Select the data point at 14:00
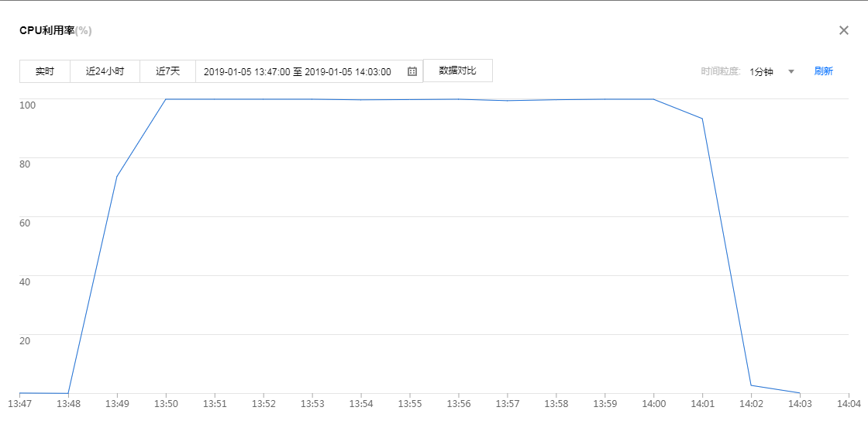The width and height of the screenshot is (868, 428). coord(653,99)
